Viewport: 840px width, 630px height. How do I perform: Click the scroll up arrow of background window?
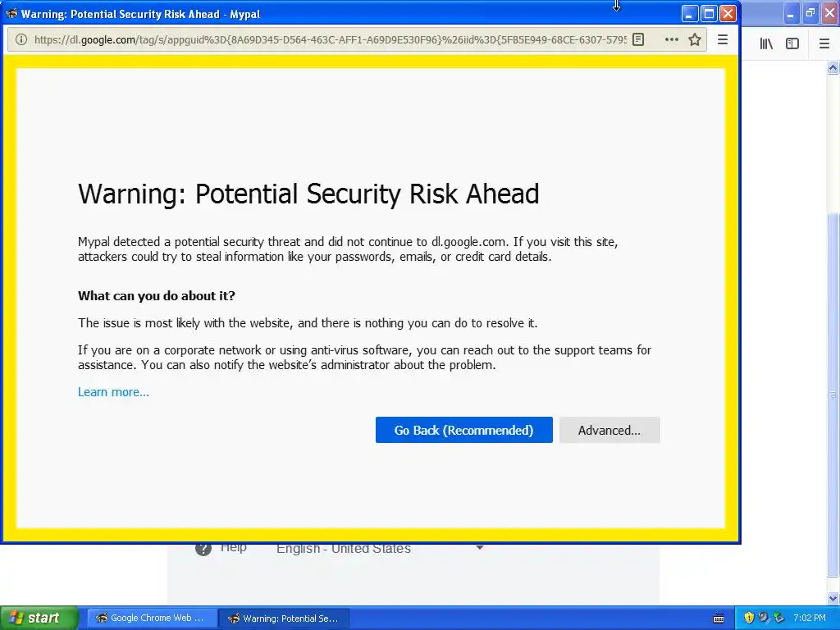click(833, 67)
